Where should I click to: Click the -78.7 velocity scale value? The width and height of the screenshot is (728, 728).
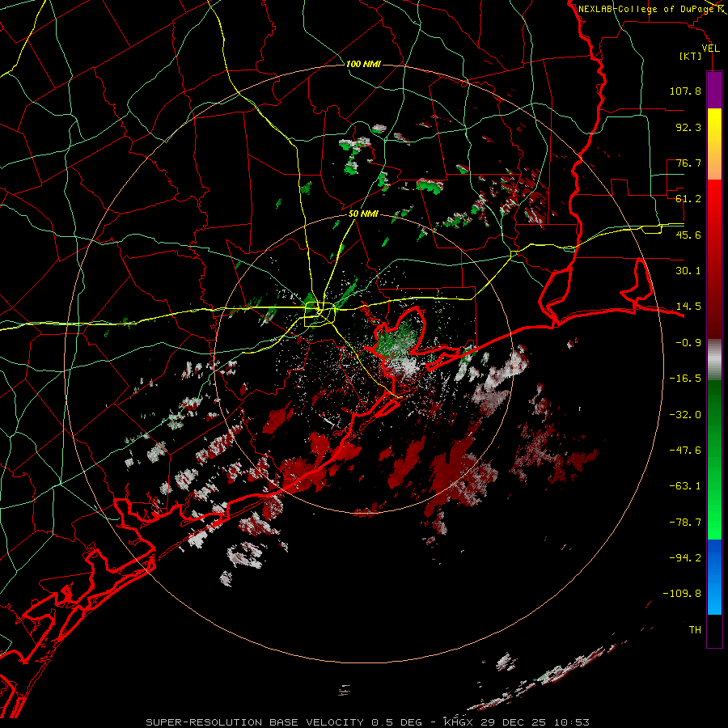click(685, 523)
